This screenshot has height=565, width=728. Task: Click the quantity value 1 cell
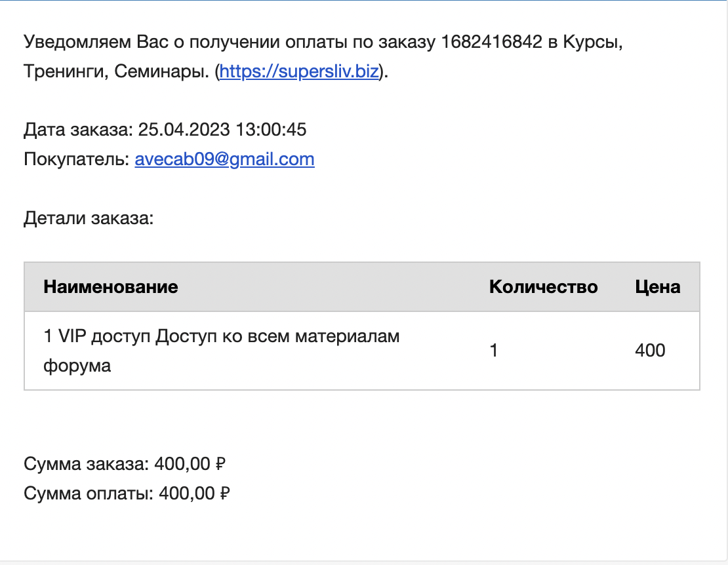pyautogui.click(x=494, y=350)
